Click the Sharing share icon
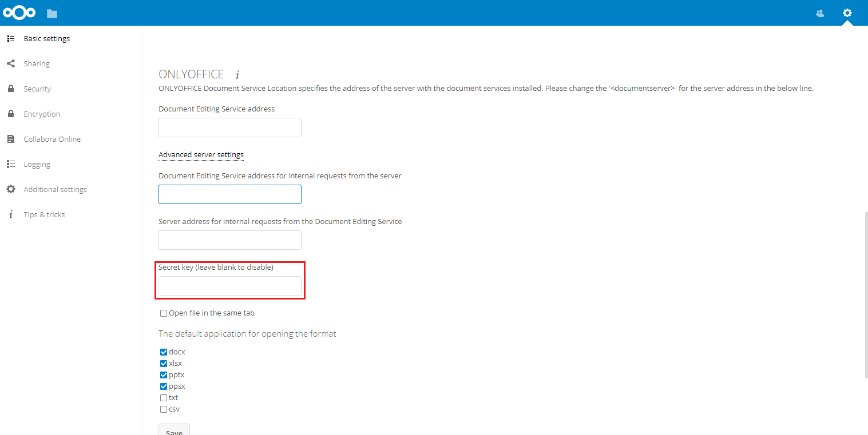Image resolution: width=868 pixels, height=435 pixels. point(10,63)
